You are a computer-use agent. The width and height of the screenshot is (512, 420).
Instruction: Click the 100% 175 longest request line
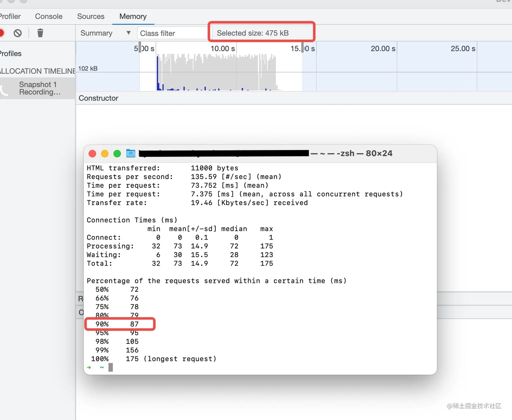pos(154,359)
